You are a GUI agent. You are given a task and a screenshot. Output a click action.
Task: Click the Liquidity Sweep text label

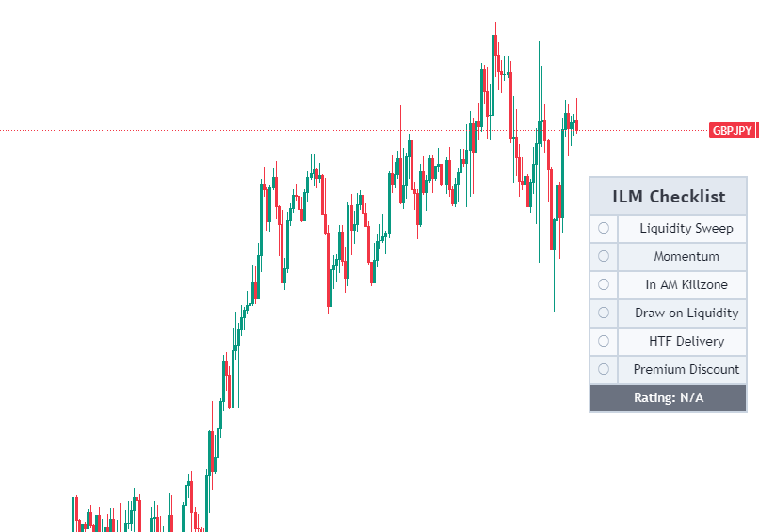(x=686, y=228)
